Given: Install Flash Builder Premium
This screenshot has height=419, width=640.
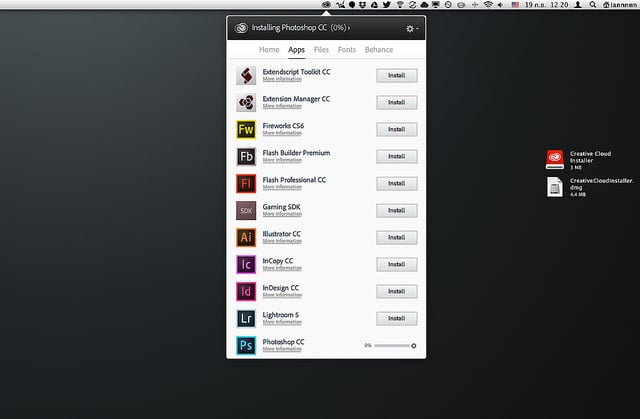Looking at the screenshot, I should pos(397,156).
